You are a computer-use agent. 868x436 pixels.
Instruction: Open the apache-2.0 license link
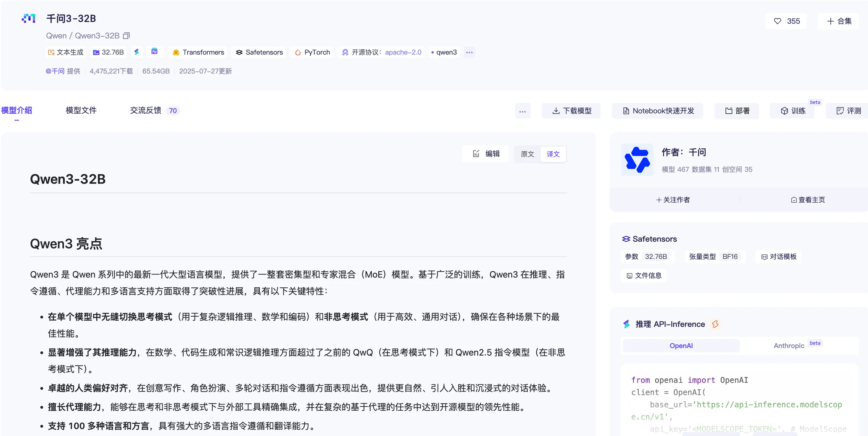coord(403,52)
